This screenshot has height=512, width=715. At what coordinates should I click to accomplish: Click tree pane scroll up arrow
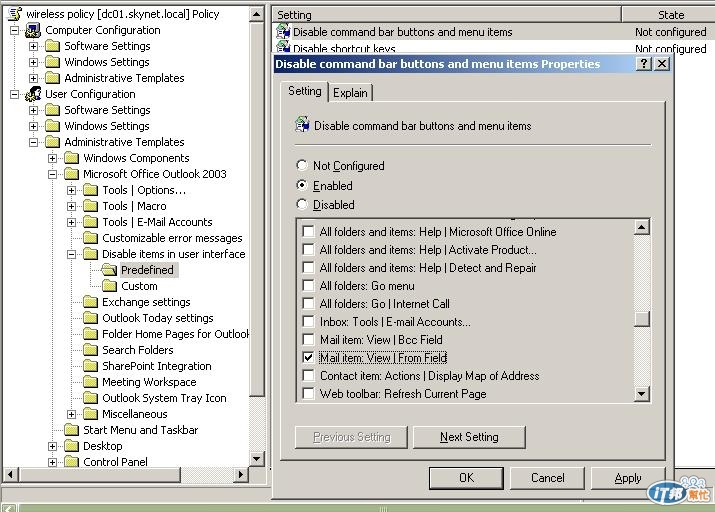(256, 14)
